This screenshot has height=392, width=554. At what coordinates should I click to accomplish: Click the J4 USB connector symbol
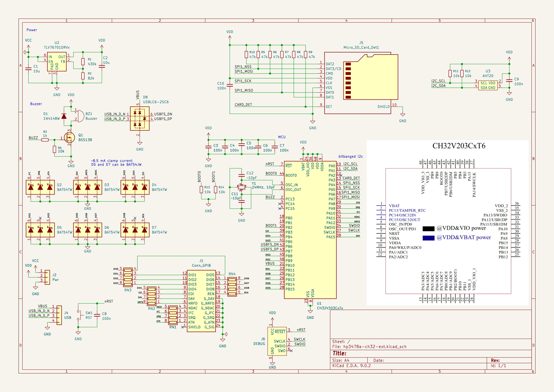tap(59, 315)
